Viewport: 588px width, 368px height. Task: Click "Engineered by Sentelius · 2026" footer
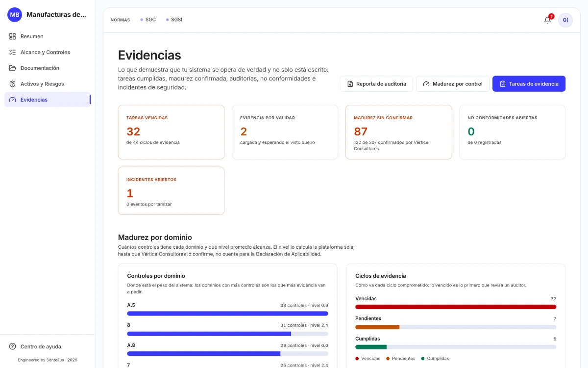pyautogui.click(x=48, y=360)
